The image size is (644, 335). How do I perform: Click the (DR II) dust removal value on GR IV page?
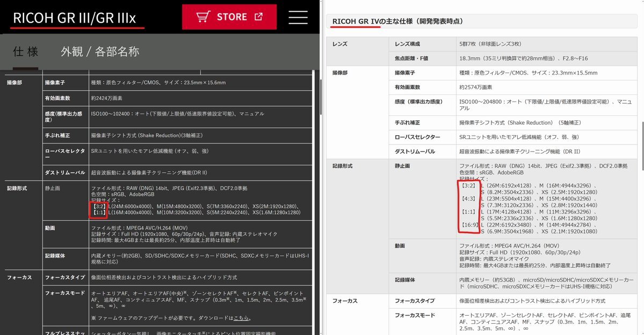click(519, 151)
